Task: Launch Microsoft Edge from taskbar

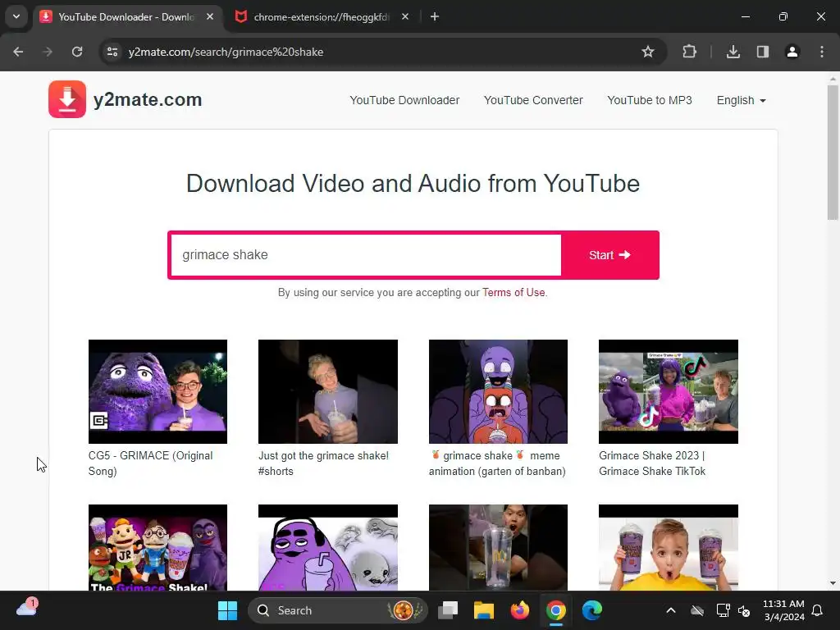Action: coord(592,610)
